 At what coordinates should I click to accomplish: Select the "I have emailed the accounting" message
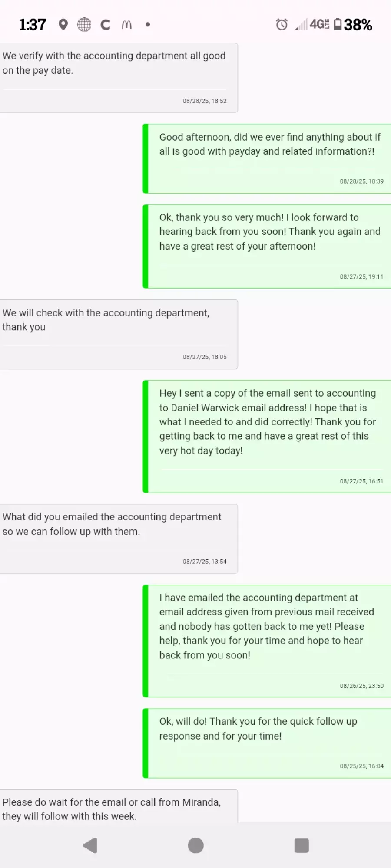coord(266,626)
